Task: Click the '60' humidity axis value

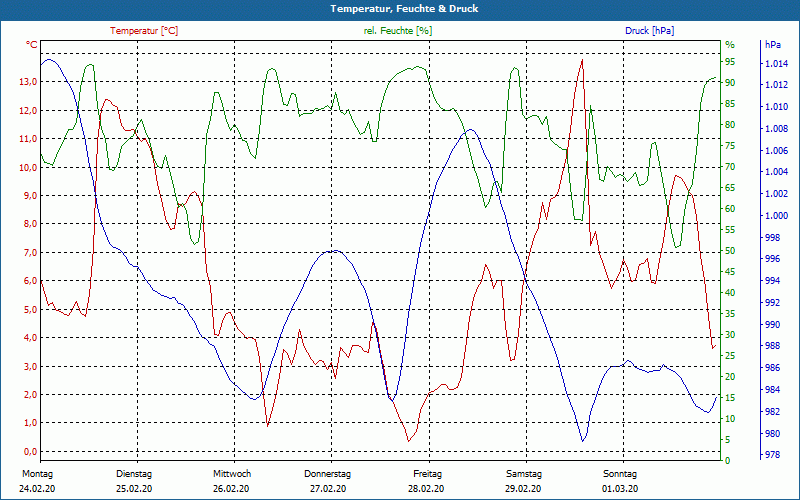Action: pos(730,209)
